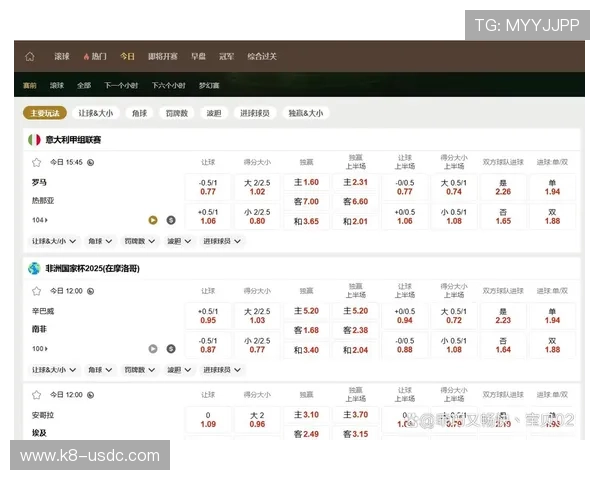The image size is (600, 480).
Task: Bet 客 7.00 for 热那亚
Action: pyautogui.click(x=306, y=202)
